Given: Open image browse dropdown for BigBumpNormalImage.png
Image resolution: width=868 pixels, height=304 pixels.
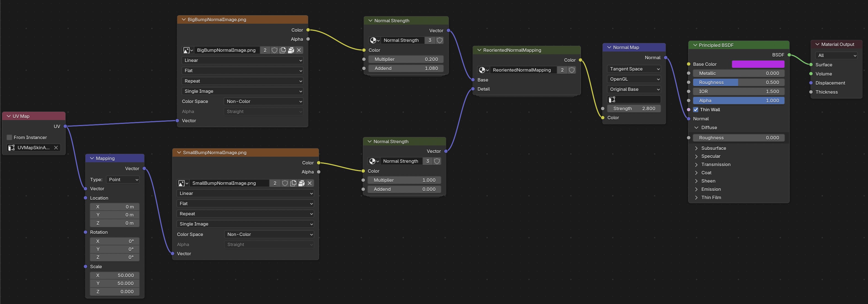Looking at the screenshot, I should pos(188,50).
